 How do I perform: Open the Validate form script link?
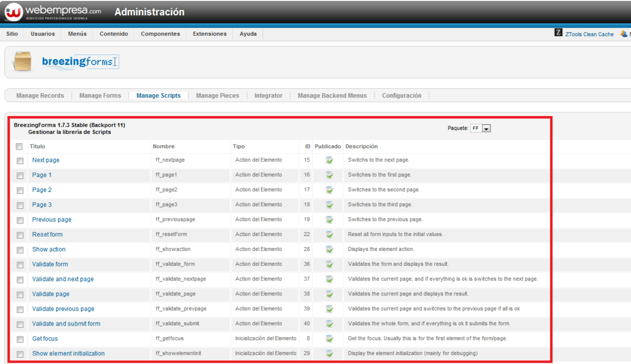click(x=50, y=264)
